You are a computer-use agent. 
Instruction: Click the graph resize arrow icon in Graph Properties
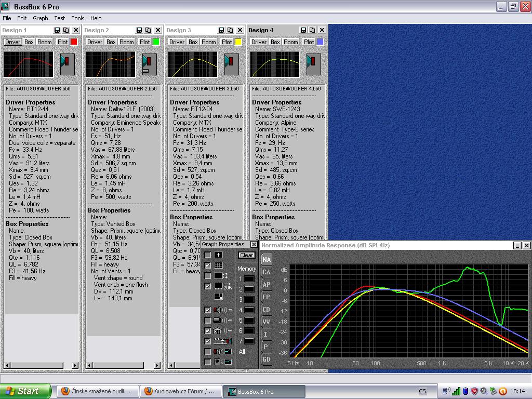(x=219, y=297)
